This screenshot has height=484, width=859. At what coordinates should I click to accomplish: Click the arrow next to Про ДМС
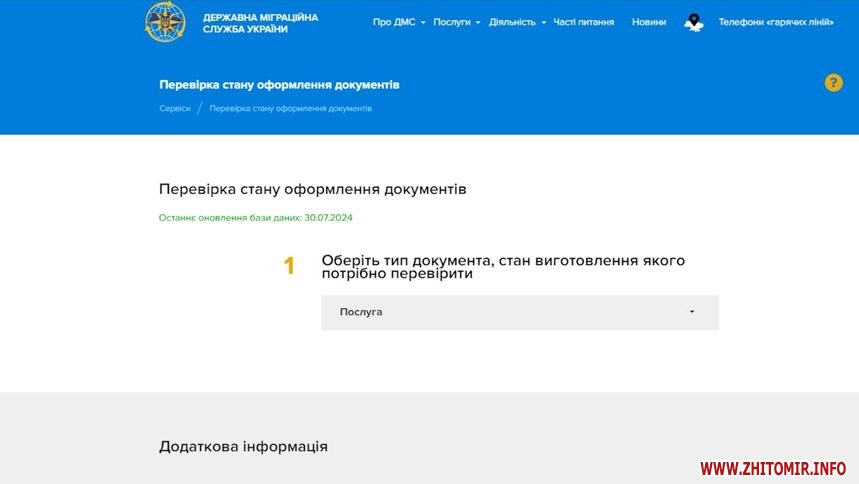click(424, 23)
